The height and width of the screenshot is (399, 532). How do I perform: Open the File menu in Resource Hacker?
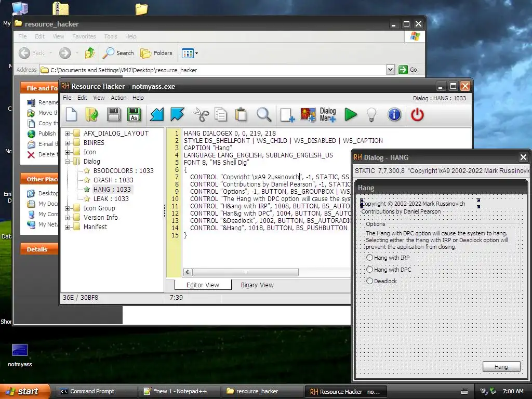pos(67,98)
